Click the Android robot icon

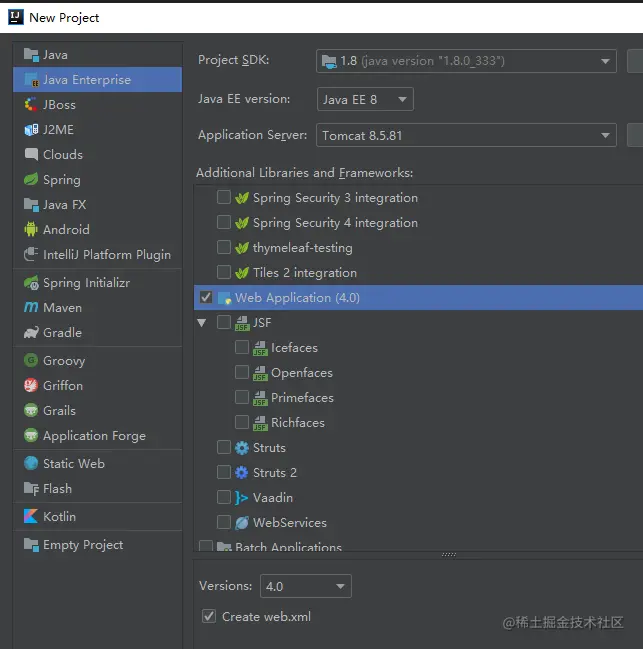click(31, 229)
